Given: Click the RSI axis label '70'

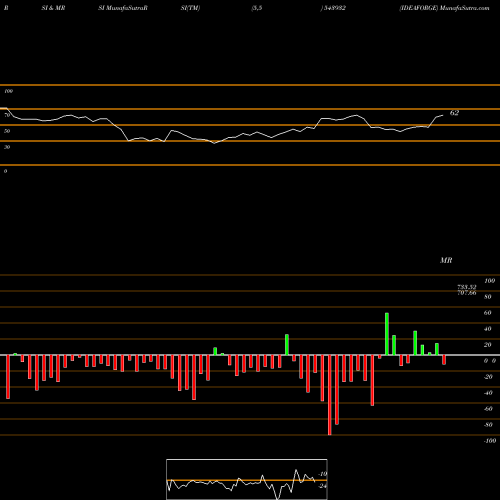Looking at the screenshot, I should tap(7, 115).
